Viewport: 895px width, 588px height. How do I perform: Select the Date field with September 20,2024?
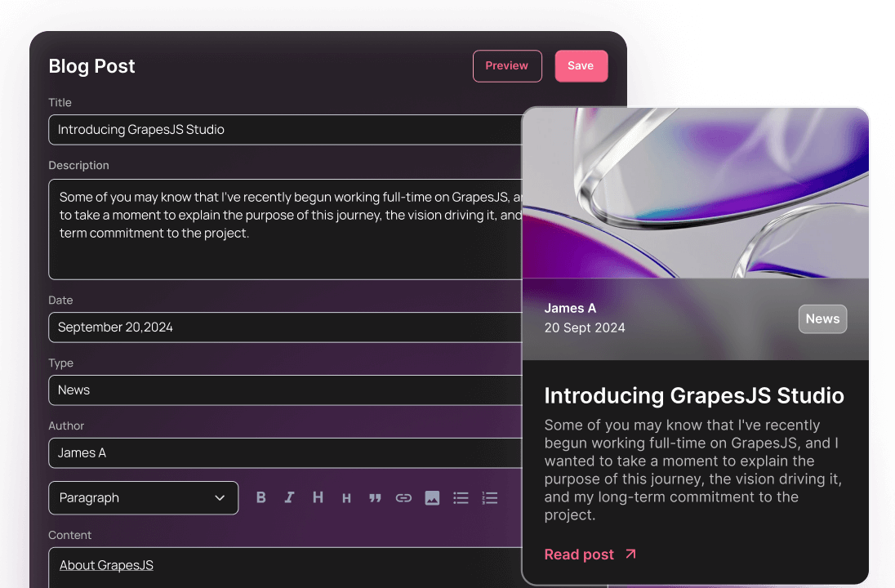click(285, 327)
